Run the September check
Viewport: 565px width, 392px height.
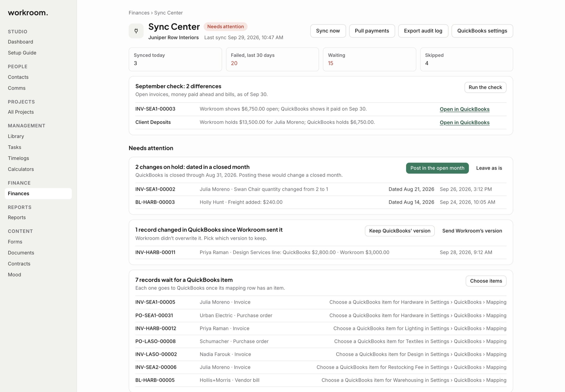485,87
